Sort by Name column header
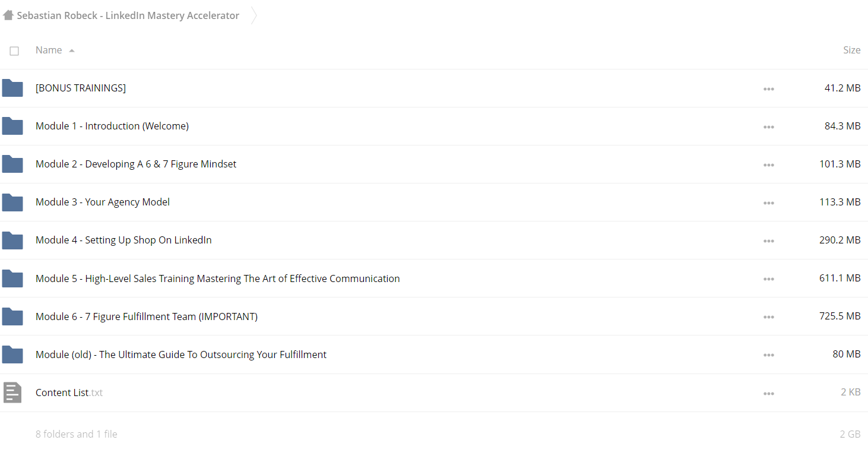 click(49, 50)
